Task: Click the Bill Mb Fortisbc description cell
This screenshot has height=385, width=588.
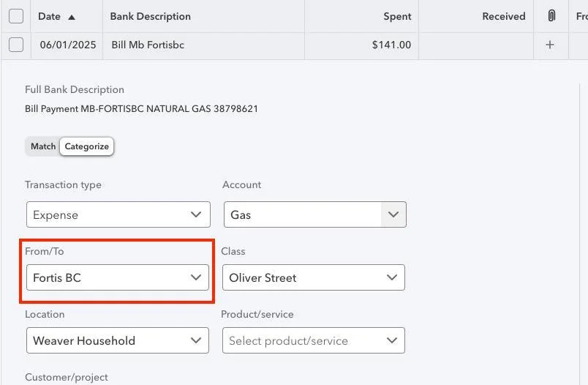Action: click(148, 45)
